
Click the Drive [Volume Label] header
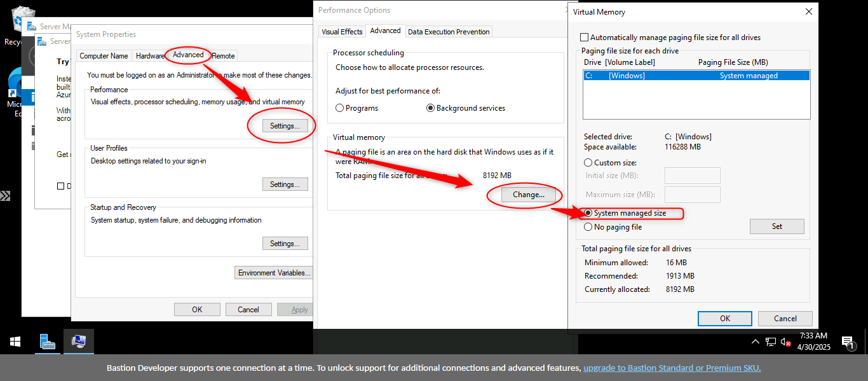pos(619,62)
